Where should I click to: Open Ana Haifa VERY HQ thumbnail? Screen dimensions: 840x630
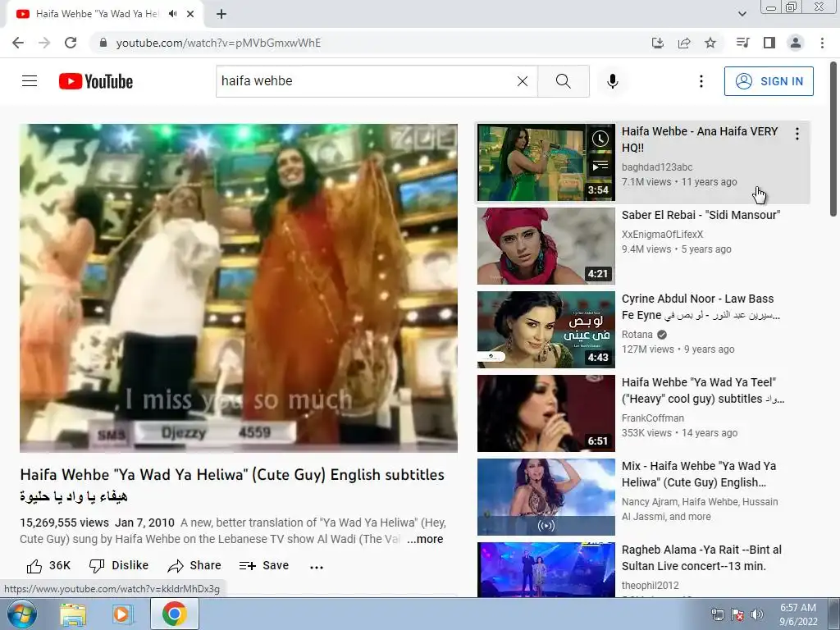[x=546, y=162]
